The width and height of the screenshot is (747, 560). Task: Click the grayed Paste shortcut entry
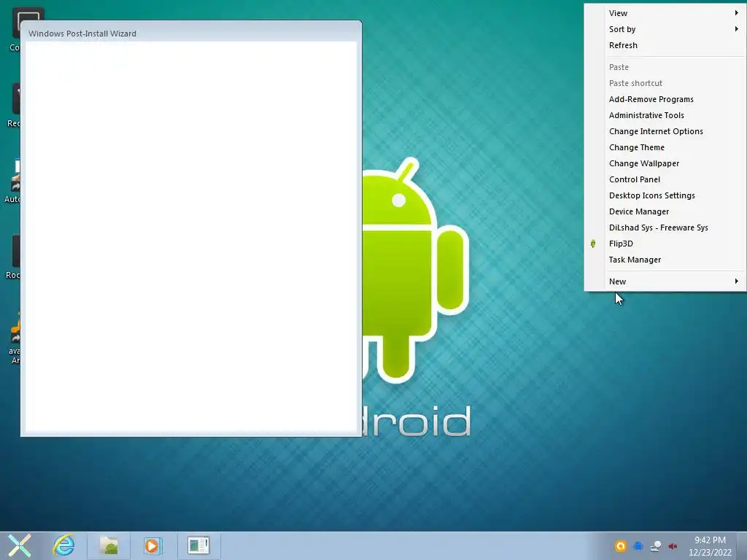665,83
